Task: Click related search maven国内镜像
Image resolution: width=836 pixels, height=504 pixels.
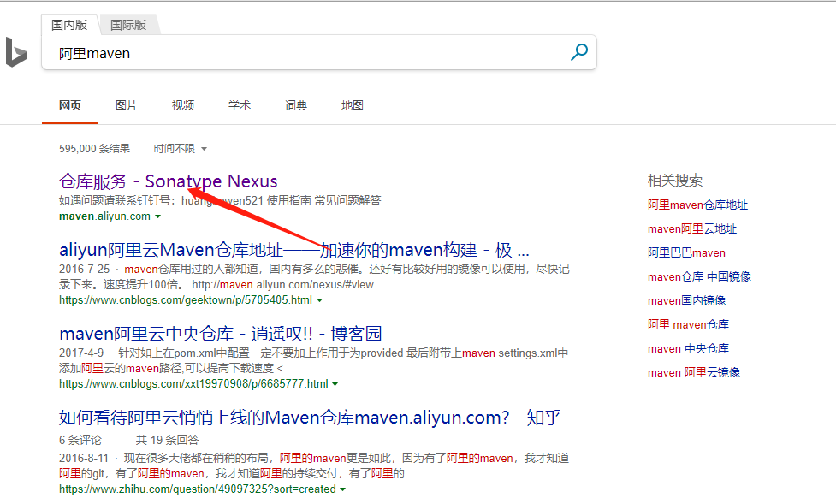Action: pyautogui.click(x=686, y=301)
